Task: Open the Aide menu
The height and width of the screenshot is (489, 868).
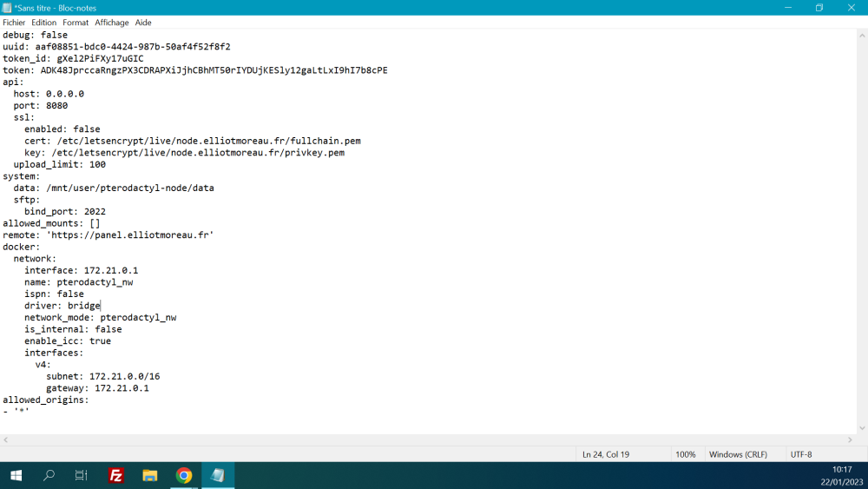Action: tap(143, 23)
